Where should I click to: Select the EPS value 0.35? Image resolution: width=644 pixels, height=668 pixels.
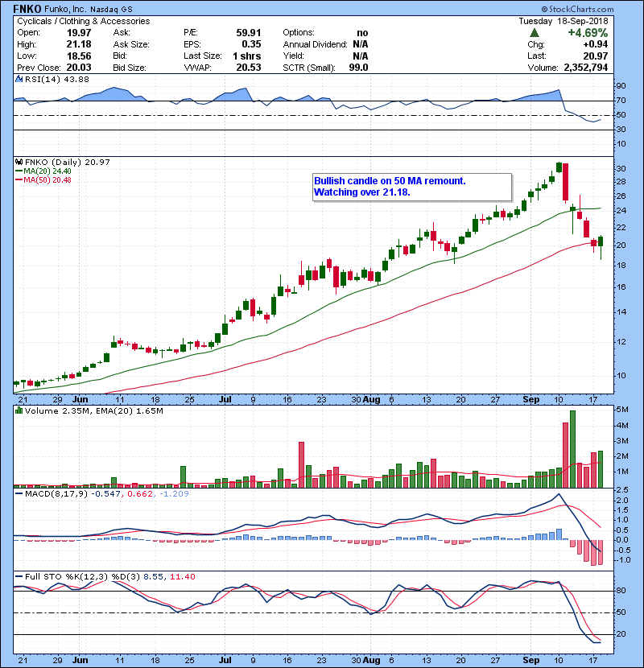[251, 44]
